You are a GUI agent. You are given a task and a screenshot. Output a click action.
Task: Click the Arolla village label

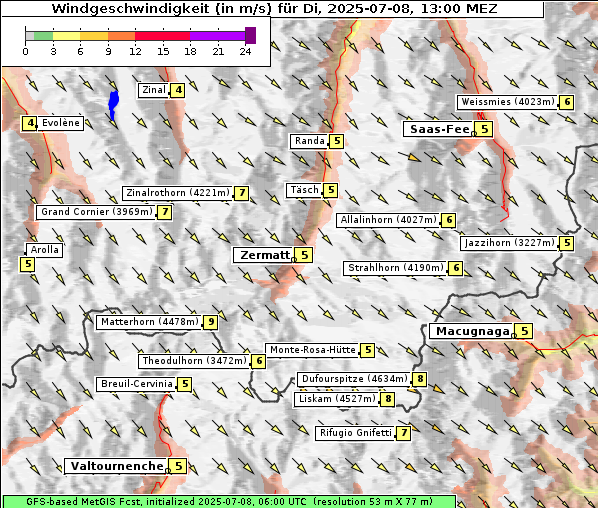(44, 250)
